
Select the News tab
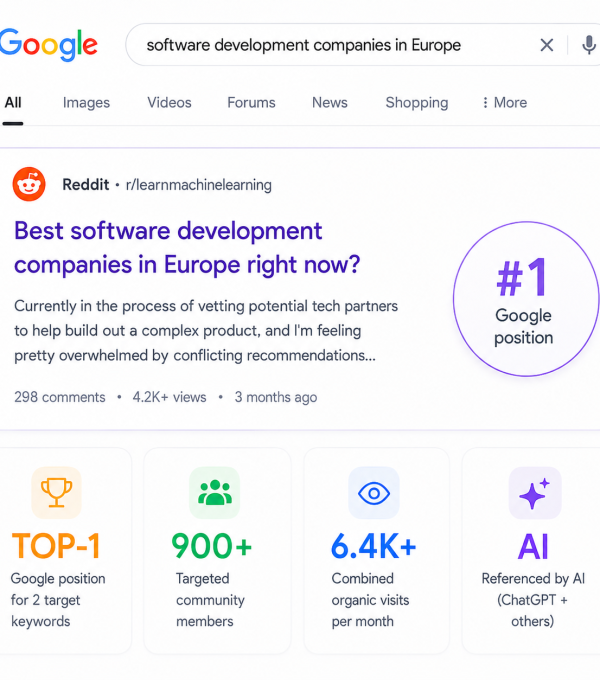pyautogui.click(x=330, y=102)
